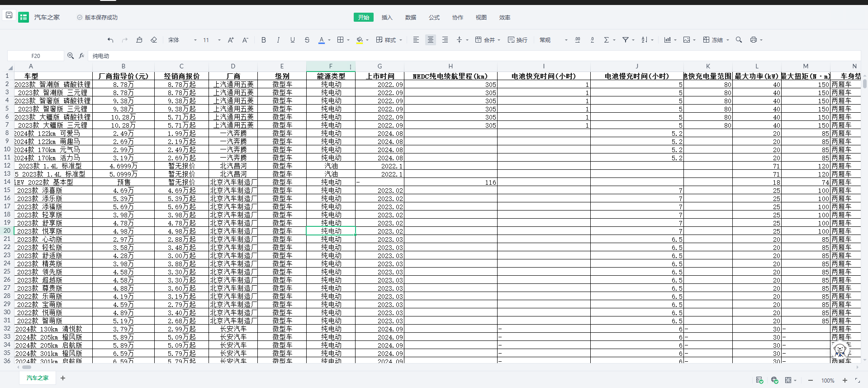Switch to the 开始 tab

point(364,17)
